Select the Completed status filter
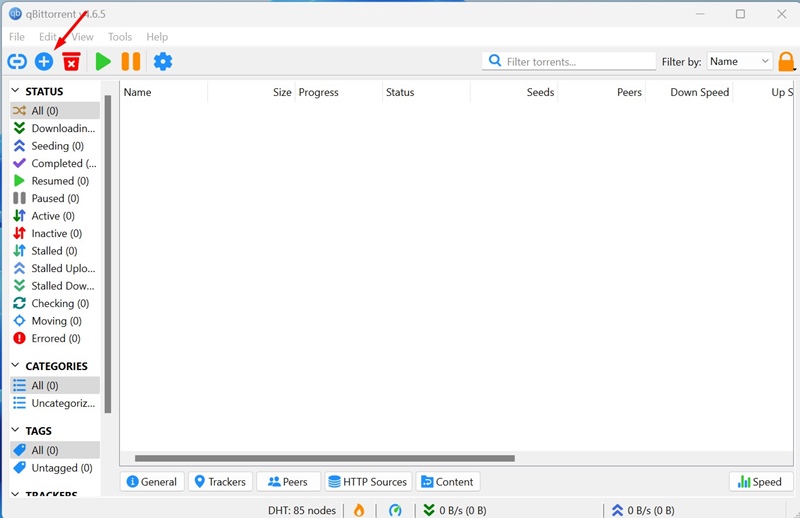This screenshot has width=800, height=518. click(55, 163)
